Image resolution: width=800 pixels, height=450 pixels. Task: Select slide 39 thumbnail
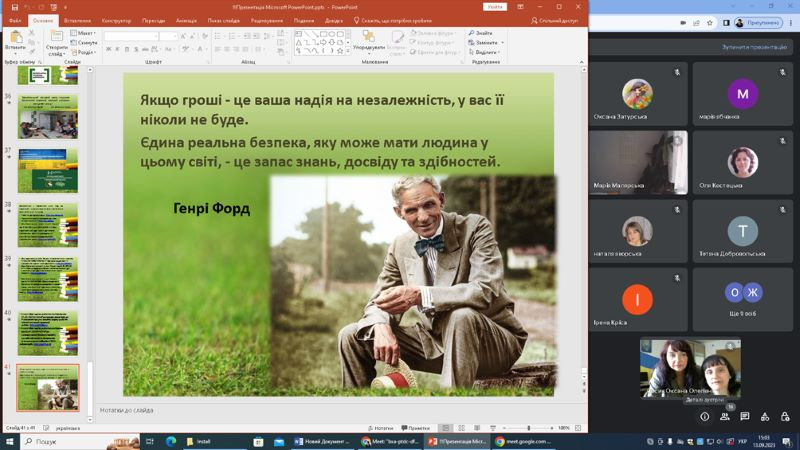point(48,279)
